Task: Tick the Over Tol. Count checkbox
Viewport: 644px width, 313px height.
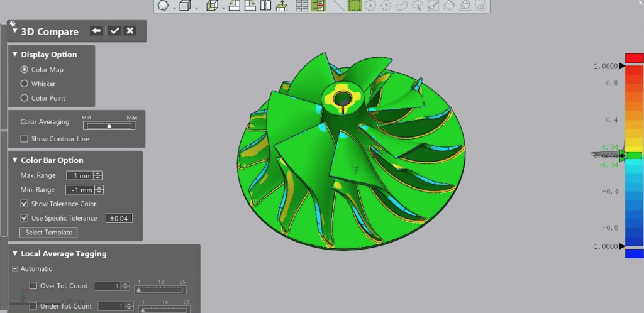Action: pyautogui.click(x=33, y=286)
